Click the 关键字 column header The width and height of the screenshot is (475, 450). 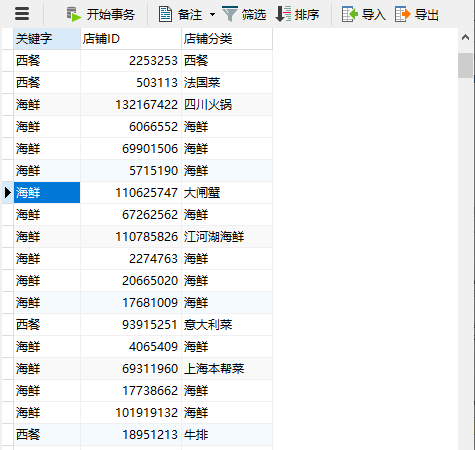(47, 39)
